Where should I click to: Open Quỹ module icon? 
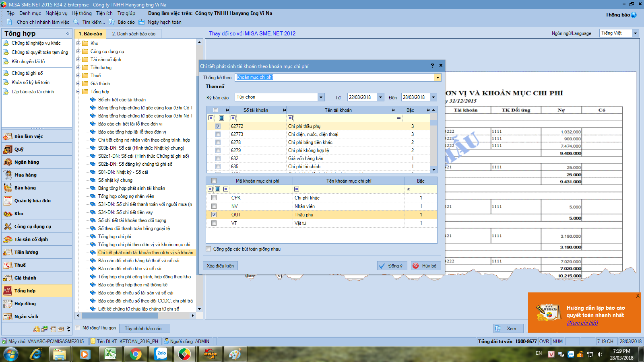[x=8, y=149]
